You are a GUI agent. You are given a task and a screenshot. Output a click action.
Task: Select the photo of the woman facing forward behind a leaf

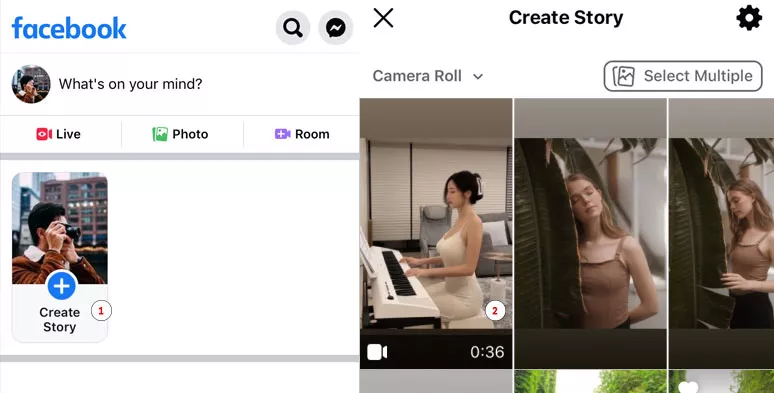tap(590, 234)
